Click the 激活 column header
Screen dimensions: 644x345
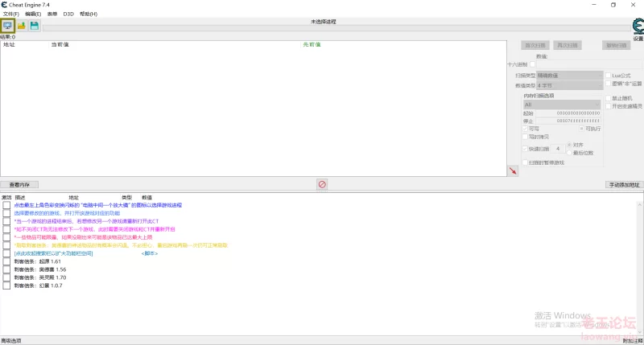6,197
